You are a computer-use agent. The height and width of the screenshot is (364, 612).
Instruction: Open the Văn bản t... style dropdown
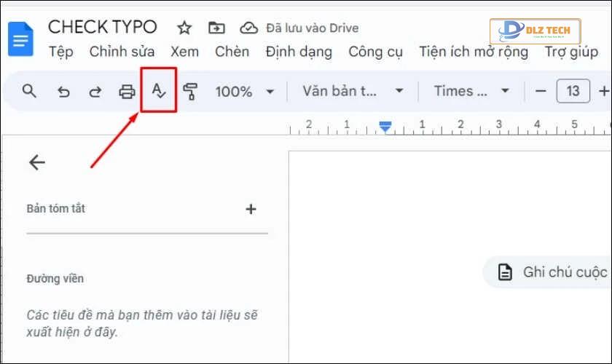coord(353,91)
